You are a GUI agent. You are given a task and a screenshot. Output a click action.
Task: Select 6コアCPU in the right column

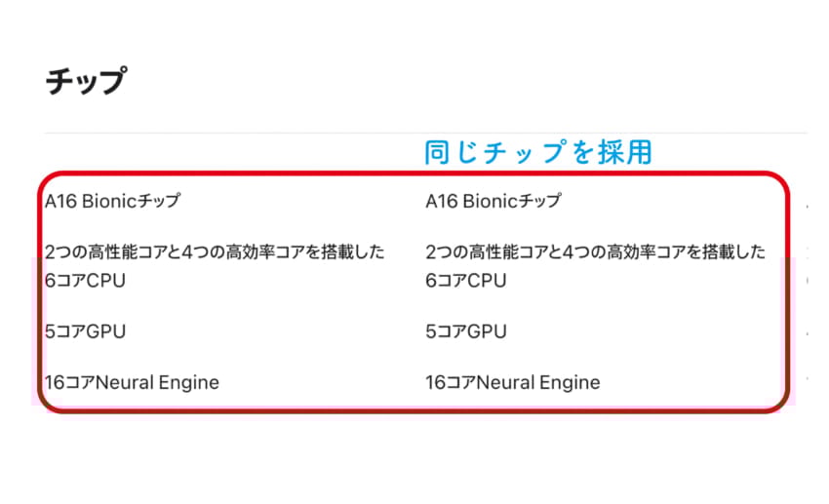466,281
